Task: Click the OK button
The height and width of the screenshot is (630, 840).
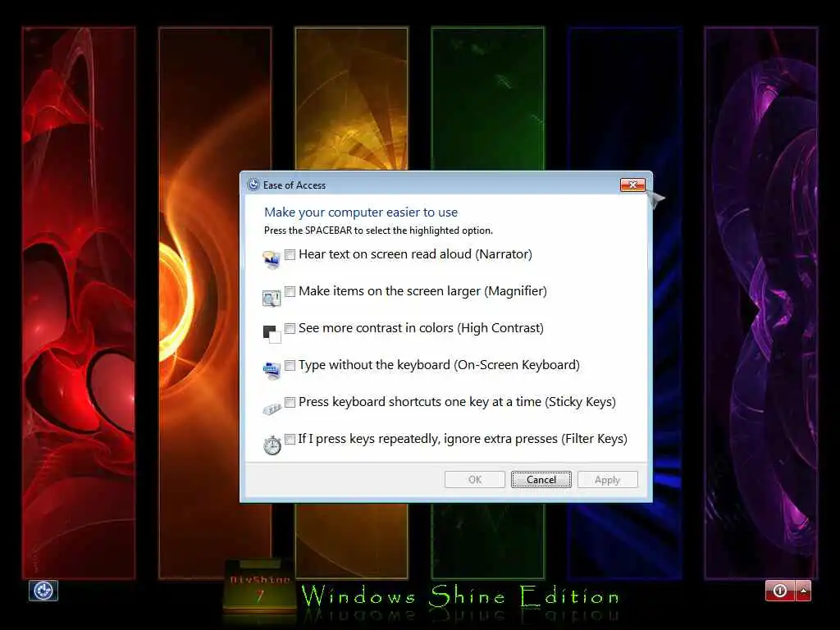Action: point(475,479)
